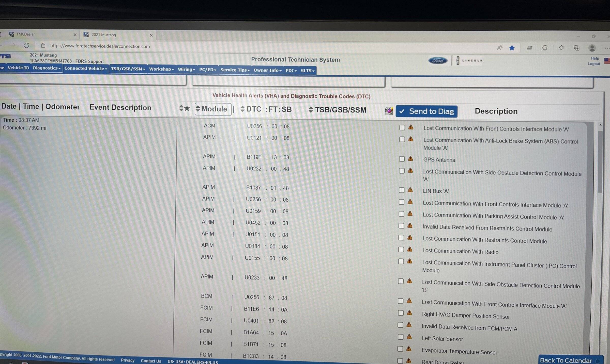Open the SLTS menu

(308, 71)
